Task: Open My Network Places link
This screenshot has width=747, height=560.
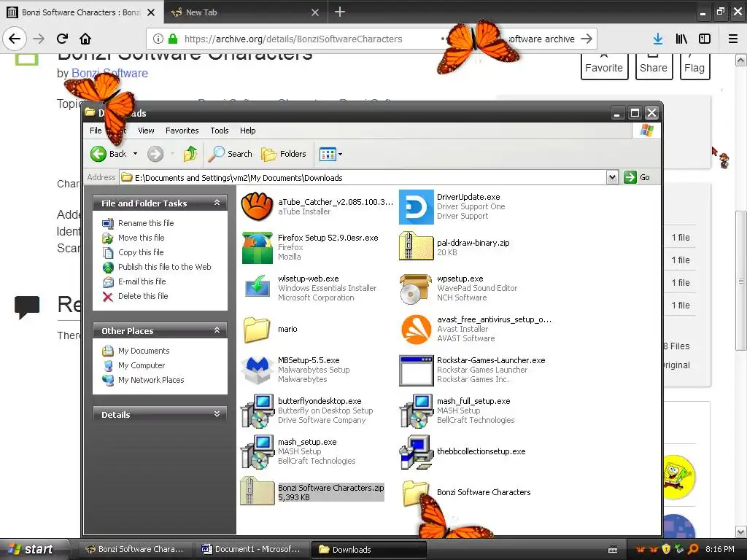Action: pos(151,380)
